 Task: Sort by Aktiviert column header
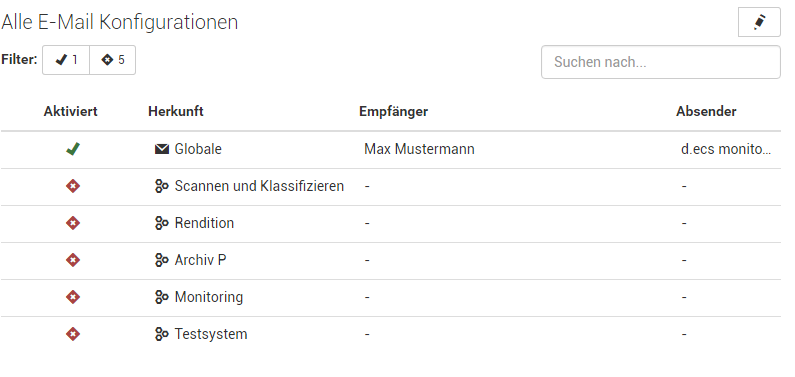70,111
